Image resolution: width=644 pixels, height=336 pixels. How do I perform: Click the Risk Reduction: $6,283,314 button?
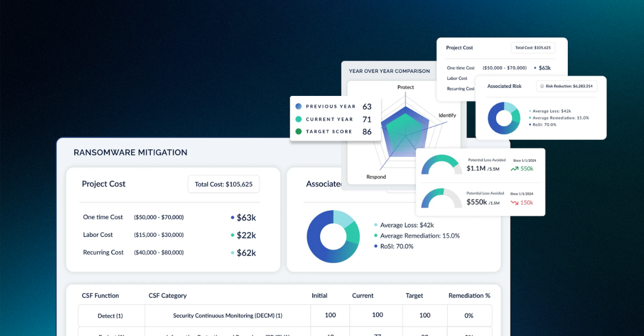566,86
